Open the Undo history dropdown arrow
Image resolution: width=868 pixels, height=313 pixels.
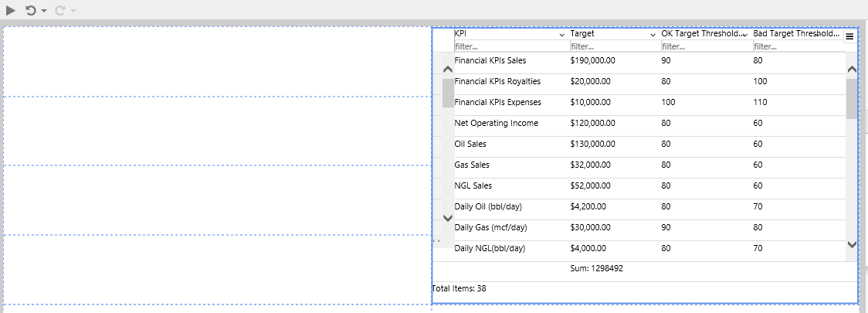coord(44,11)
